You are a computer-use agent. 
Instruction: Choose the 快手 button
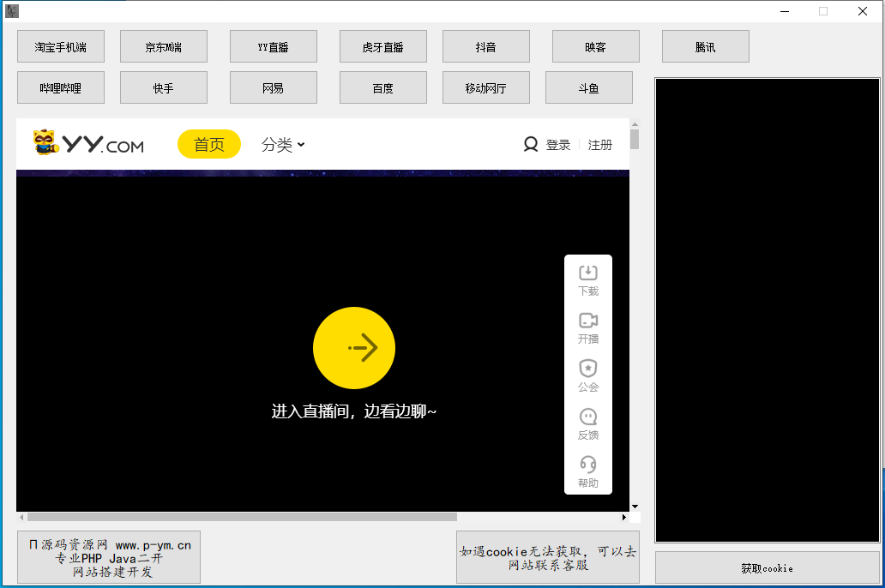click(x=164, y=87)
